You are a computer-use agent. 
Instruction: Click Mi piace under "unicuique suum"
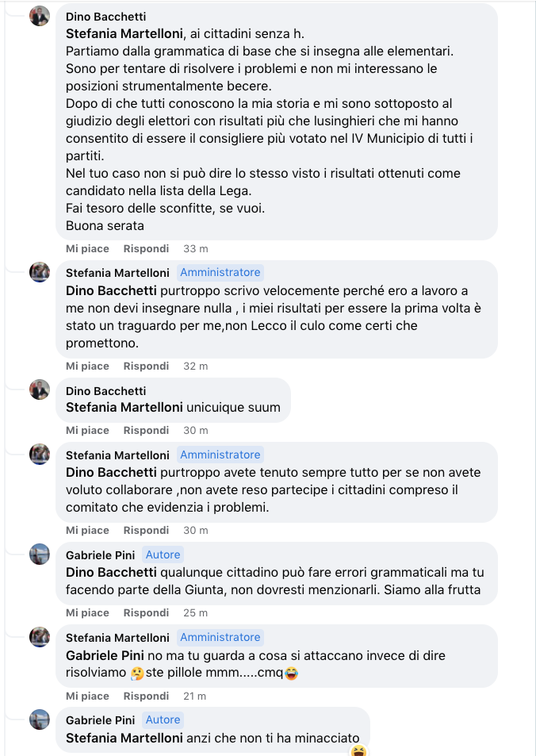point(87,430)
